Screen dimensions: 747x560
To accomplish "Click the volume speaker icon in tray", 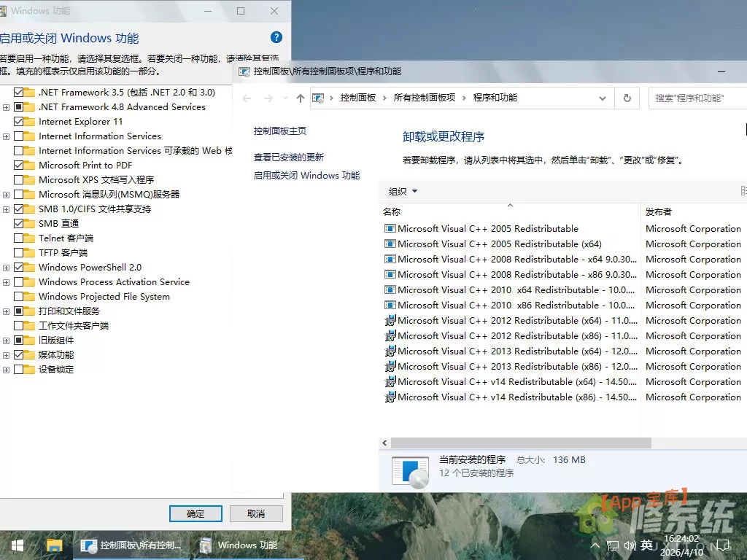I will (630, 545).
